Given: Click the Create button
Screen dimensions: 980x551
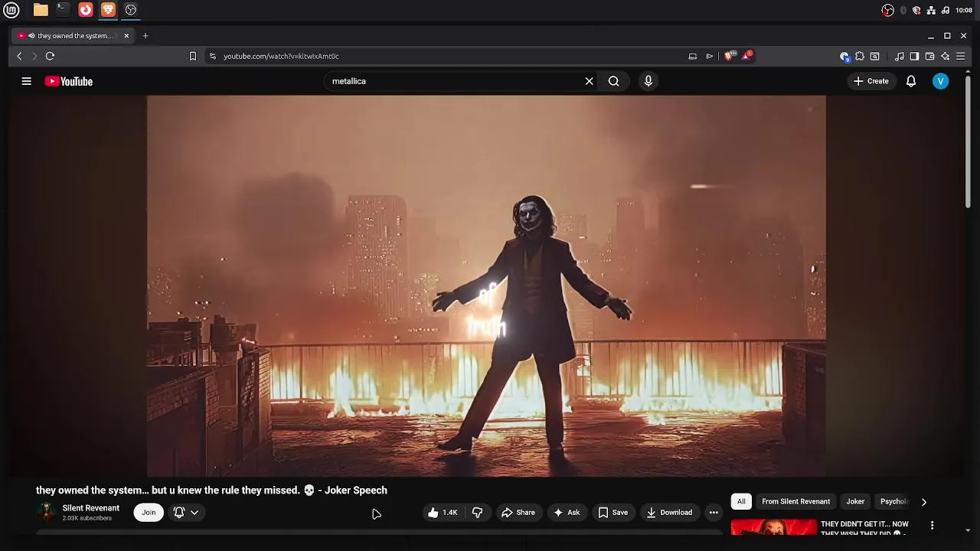Looking at the screenshot, I should (871, 81).
